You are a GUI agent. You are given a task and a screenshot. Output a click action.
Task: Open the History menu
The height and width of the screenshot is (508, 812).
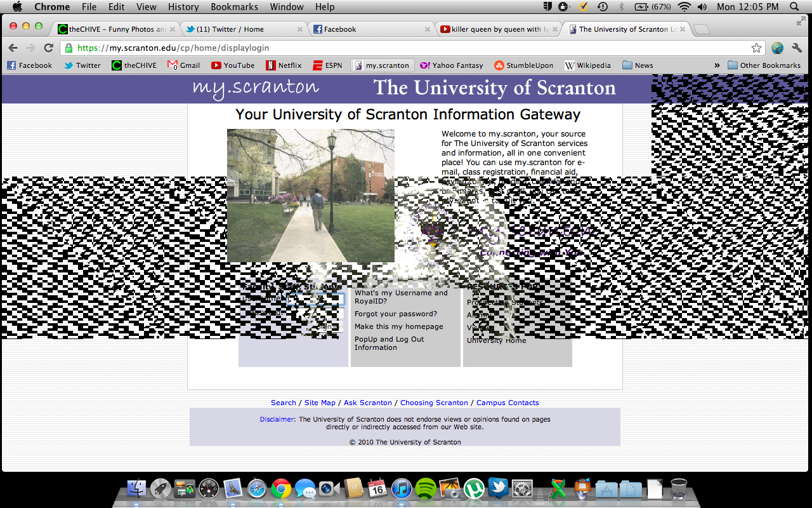[x=183, y=7]
